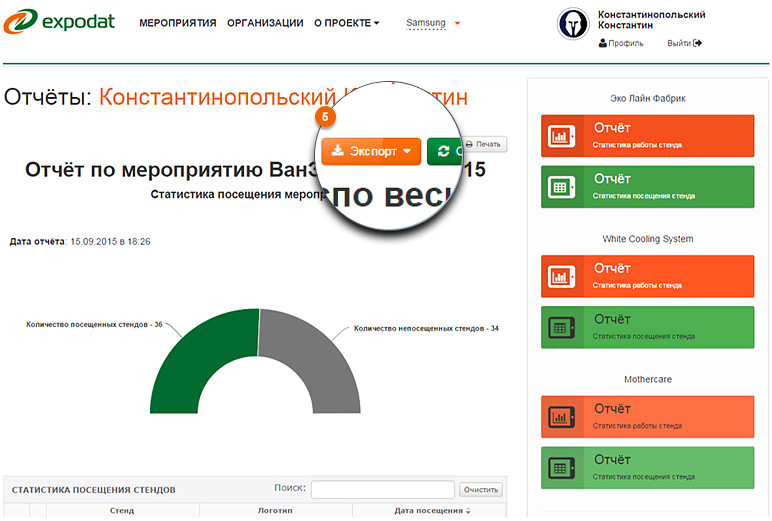This screenshot has height=521, width=772.
Task: Open the expodat logo home link
Action: click(x=59, y=22)
